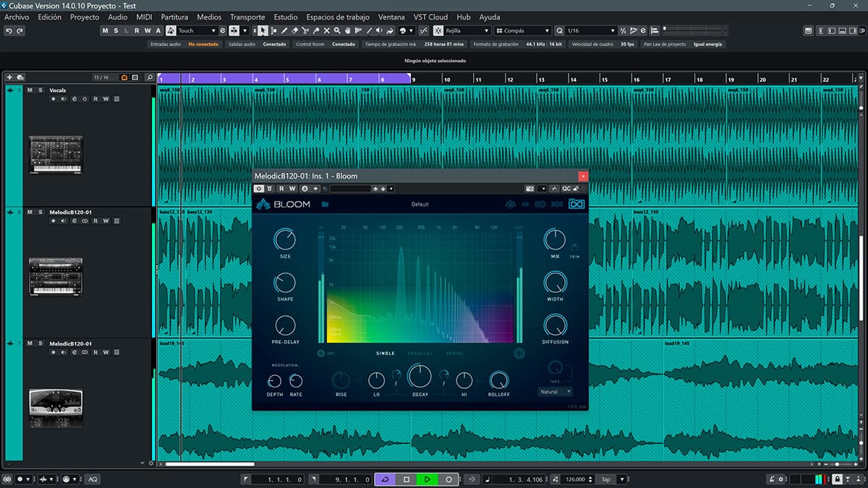This screenshot has height=488, width=868.
Task: Adjust the MIX knob in Bloom
Action: click(x=555, y=239)
